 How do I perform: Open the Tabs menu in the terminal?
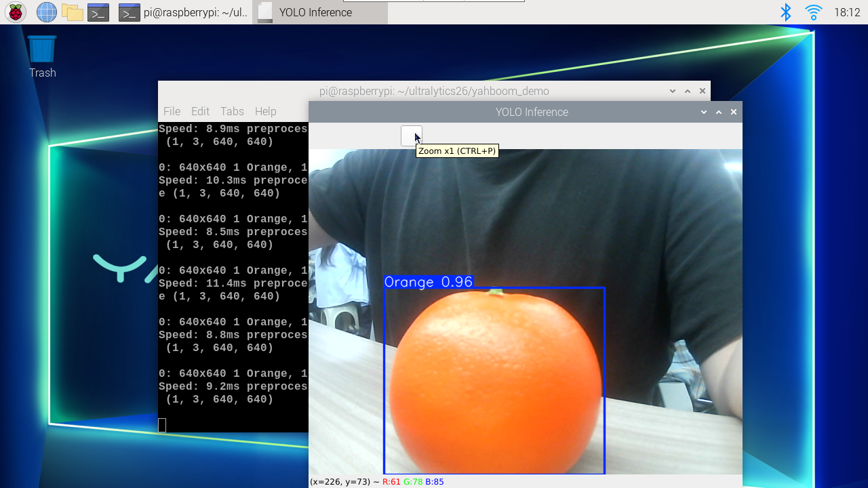tap(232, 111)
